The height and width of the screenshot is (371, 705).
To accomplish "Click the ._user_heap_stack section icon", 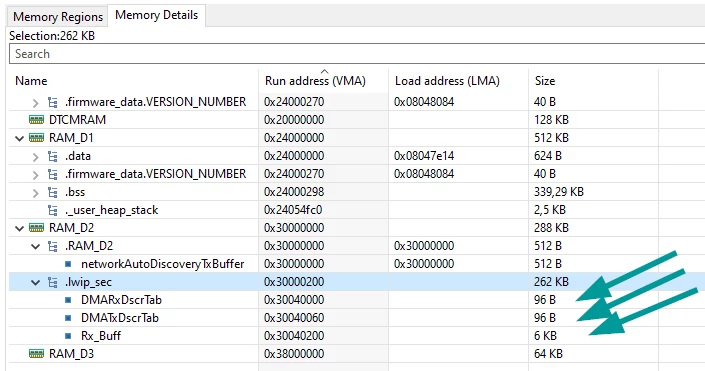I will click(x=53, y=210).
